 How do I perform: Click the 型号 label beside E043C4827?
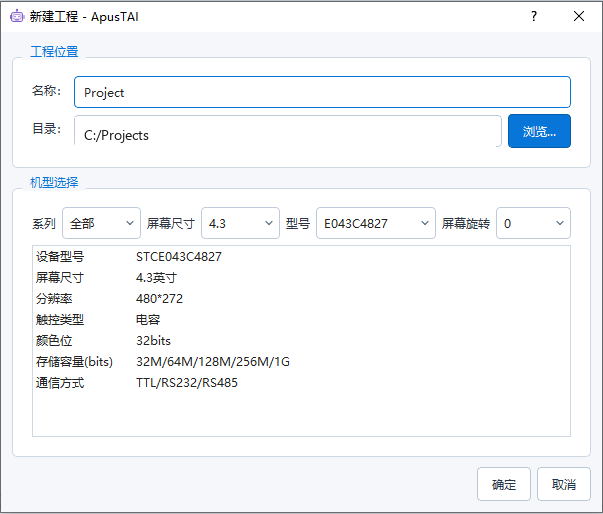[298, 223]
